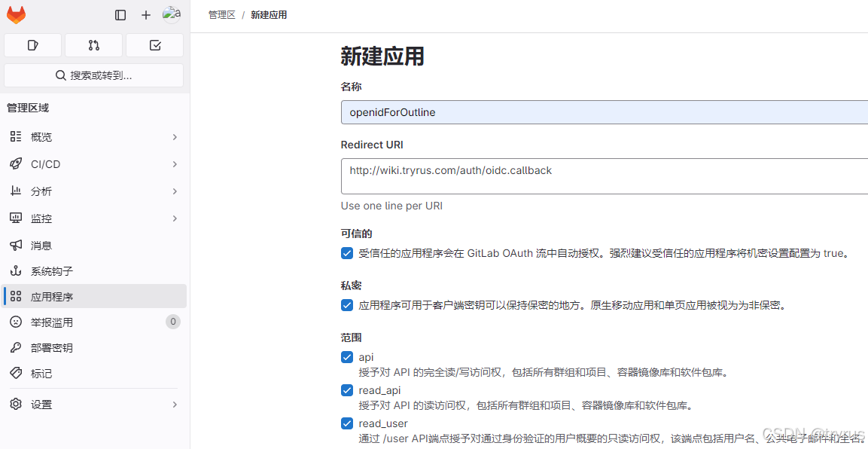868x449 pixels.
Task: Open the merge requests icon
Action: pyautogui.click(x=93, y=45)
